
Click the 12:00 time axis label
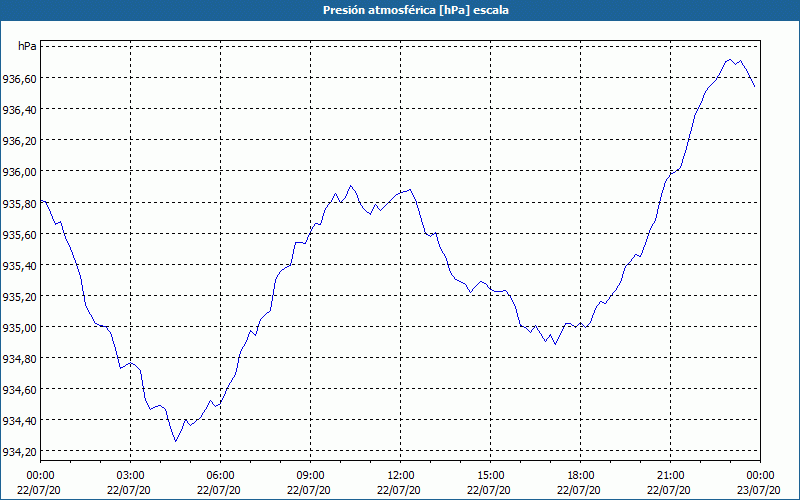tap(401, 476)
